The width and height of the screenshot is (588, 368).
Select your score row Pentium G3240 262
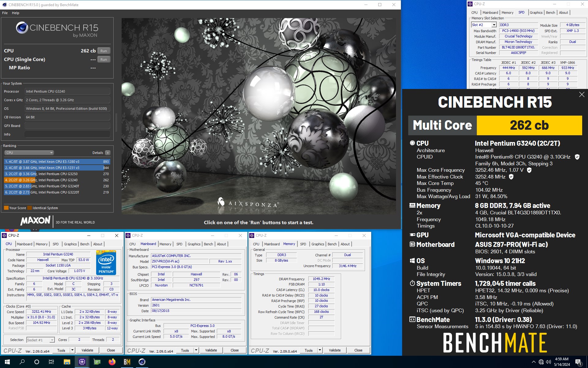[57, 180]
